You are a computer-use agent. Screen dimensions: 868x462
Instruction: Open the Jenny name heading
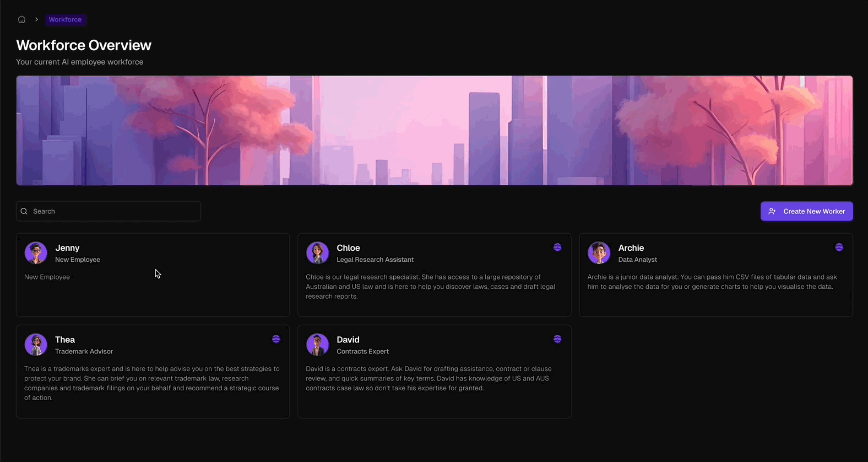67,248
